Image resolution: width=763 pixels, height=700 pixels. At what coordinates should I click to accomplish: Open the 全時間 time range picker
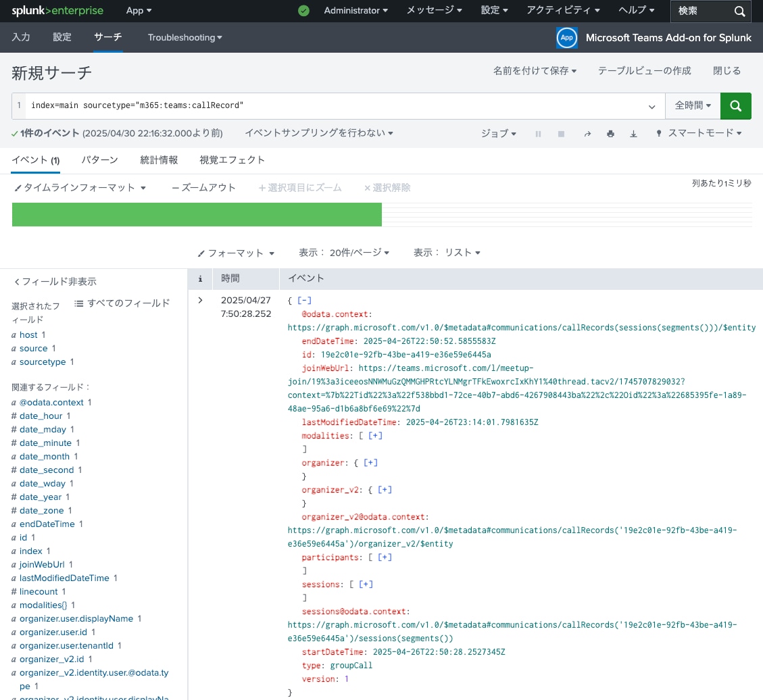pyautogui.click(x=693, y=105)
